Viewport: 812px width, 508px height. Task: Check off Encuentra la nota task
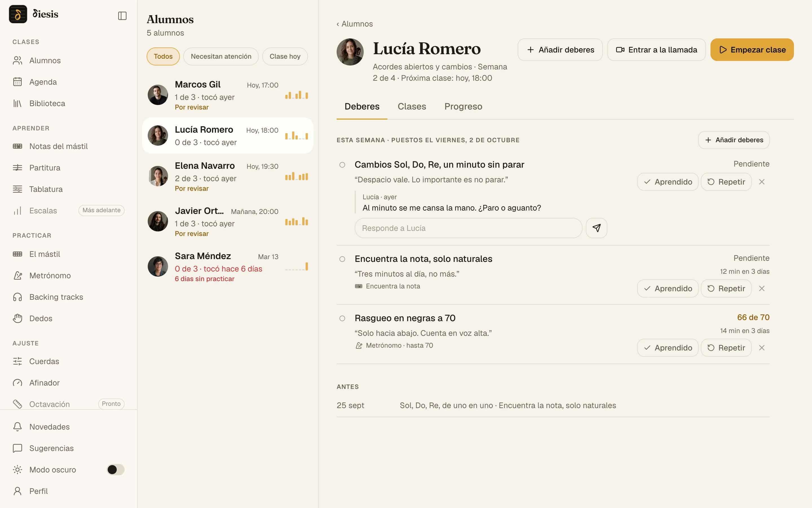[342, 259]
